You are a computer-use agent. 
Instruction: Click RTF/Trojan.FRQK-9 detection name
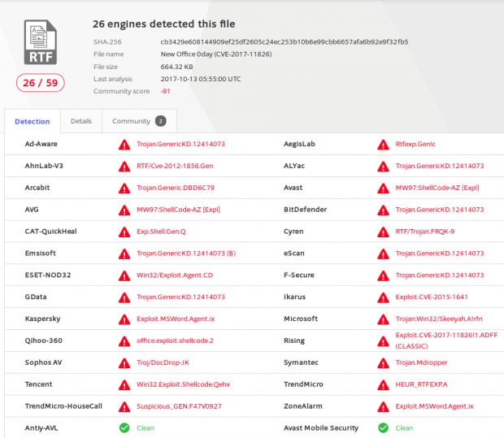coord(425,232)
